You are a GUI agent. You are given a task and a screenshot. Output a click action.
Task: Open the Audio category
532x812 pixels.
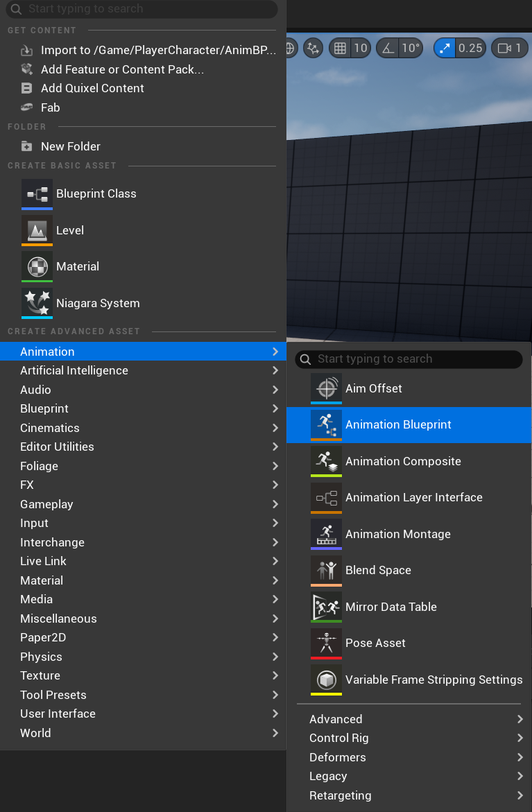point(143,390)
